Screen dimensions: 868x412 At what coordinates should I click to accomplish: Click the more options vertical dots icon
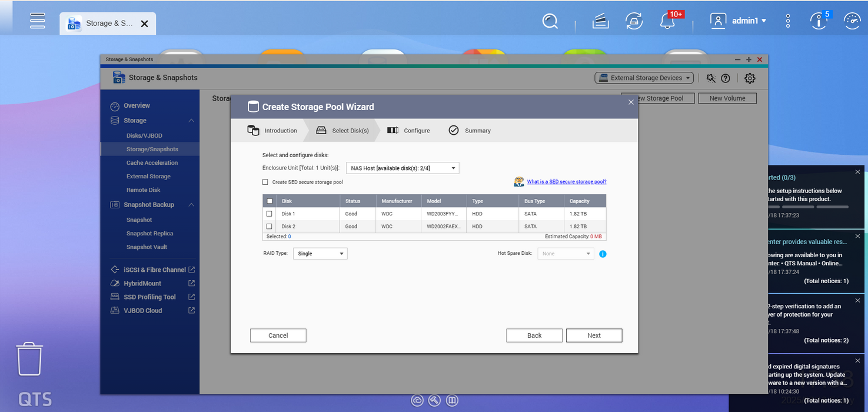[788, 21]
